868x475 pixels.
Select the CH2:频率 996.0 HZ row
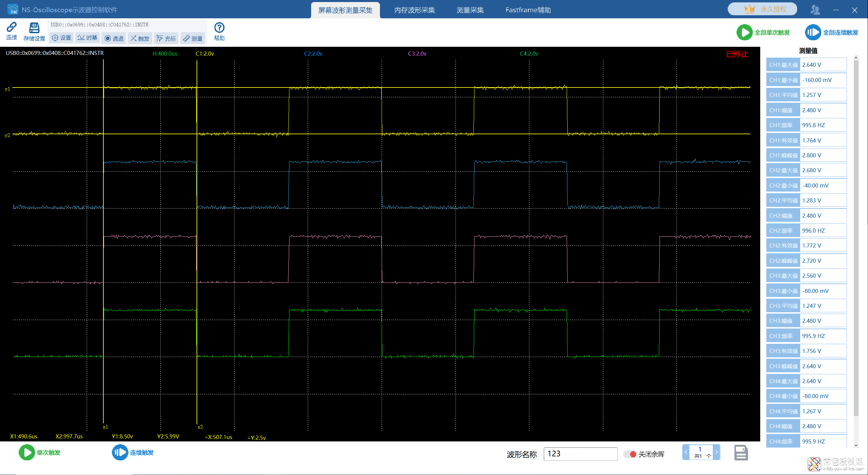pos(806,231)
